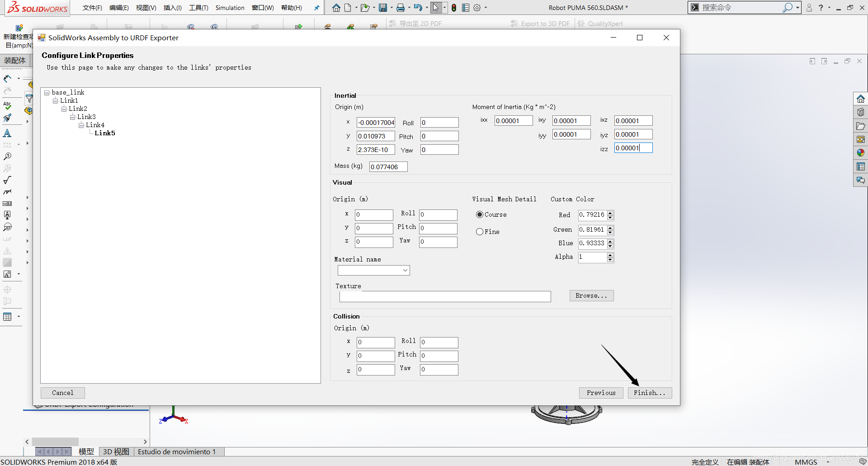Screen dimensions: 868x466
Task: Open the SolidWorks Home icon in top toolbar
Action: (x=336, y=8)
